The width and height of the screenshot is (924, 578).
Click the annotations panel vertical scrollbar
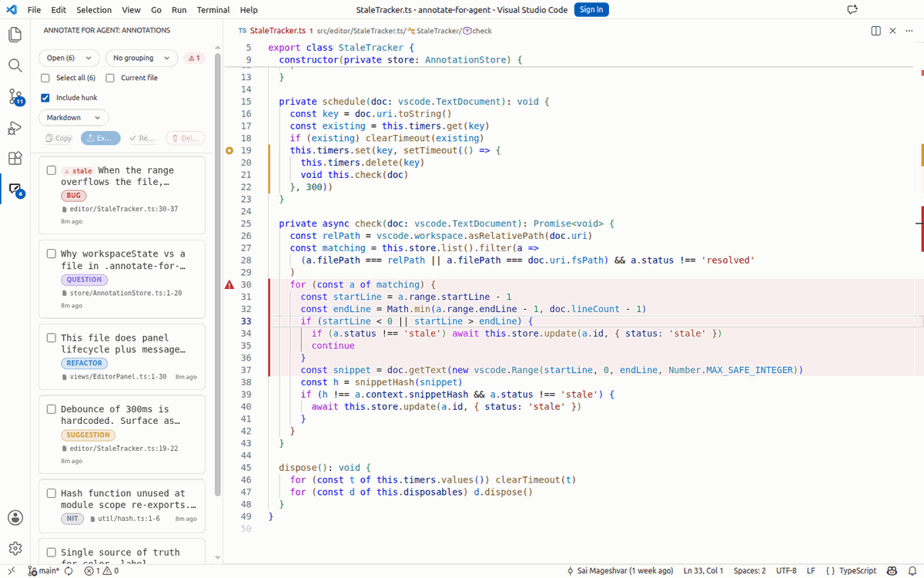click(217, 274)
